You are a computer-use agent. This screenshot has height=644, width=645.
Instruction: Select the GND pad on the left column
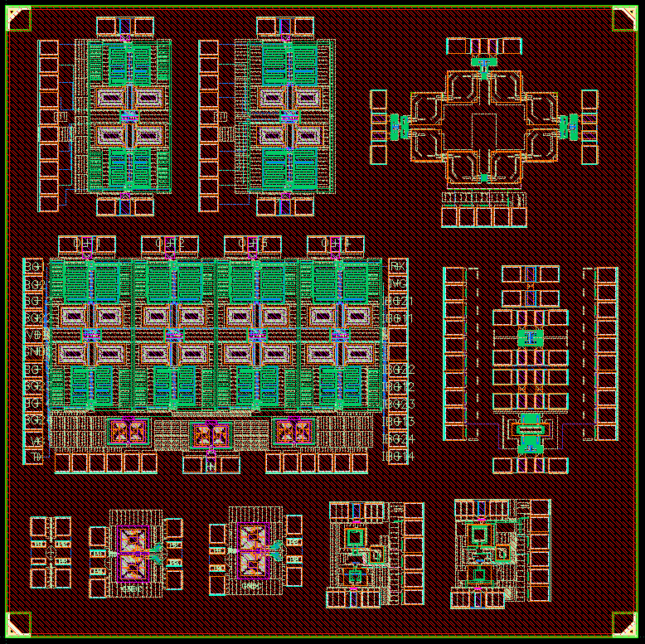pos(34,352)
